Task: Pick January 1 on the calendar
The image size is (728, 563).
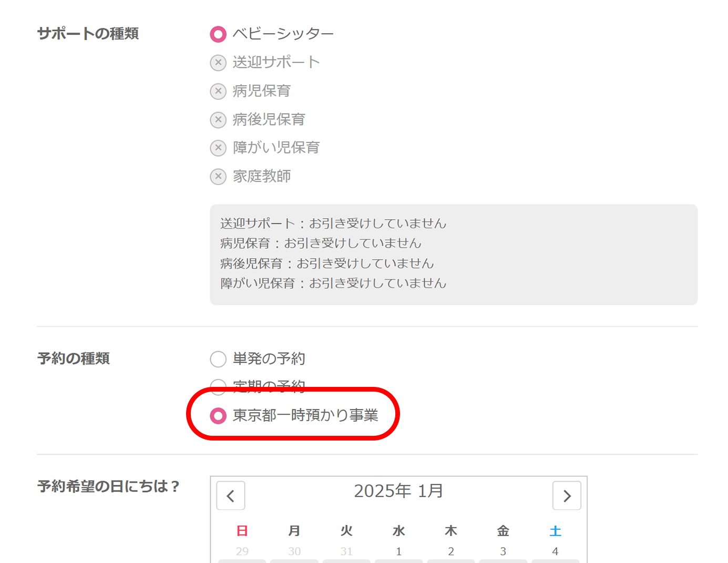Action: pyautogui.click(x=398, y=551)
